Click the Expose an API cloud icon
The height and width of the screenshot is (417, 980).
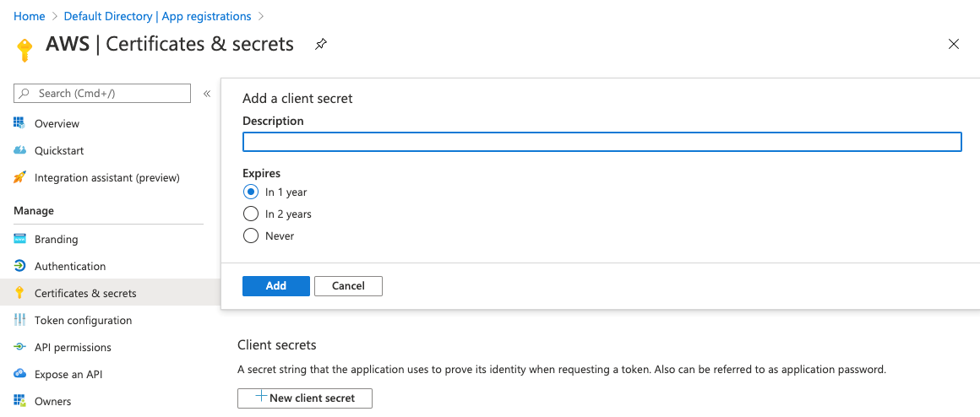[x=19, y=374]
